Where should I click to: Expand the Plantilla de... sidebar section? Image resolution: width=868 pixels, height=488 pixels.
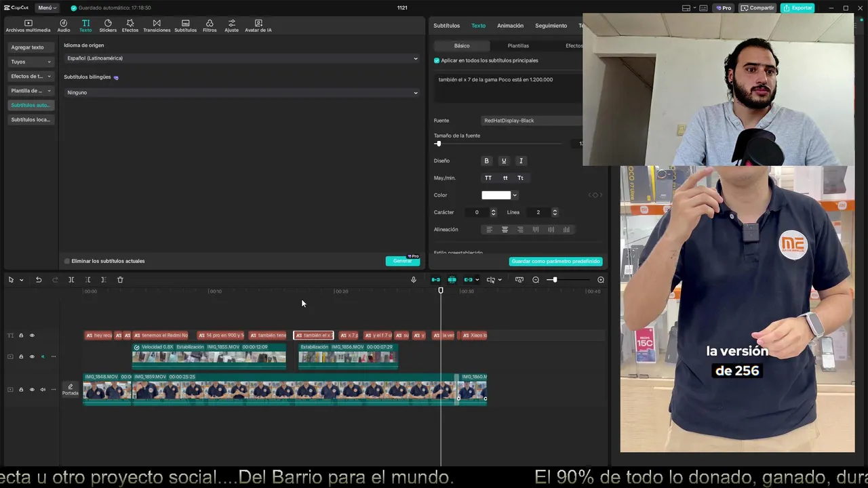point(30,91)
